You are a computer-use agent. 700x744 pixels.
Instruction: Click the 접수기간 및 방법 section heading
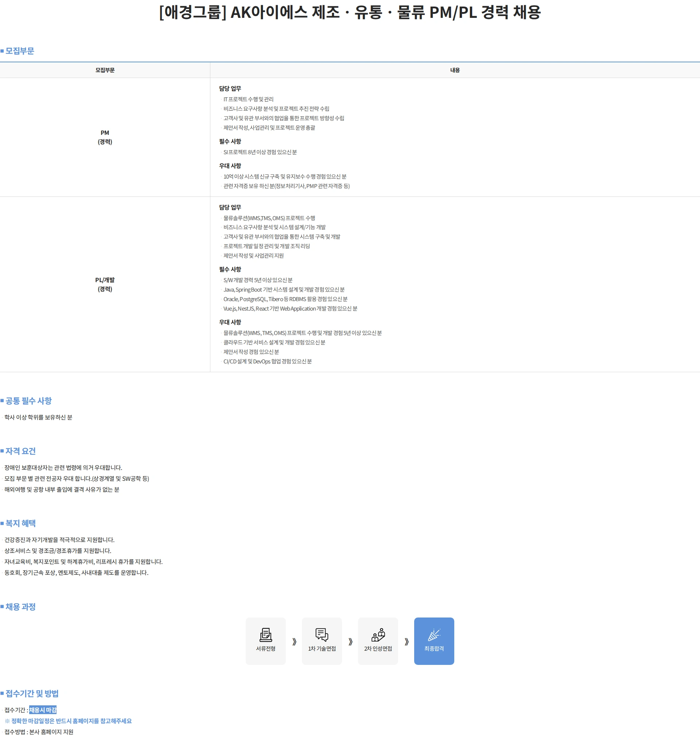click(x=32, y=694)
